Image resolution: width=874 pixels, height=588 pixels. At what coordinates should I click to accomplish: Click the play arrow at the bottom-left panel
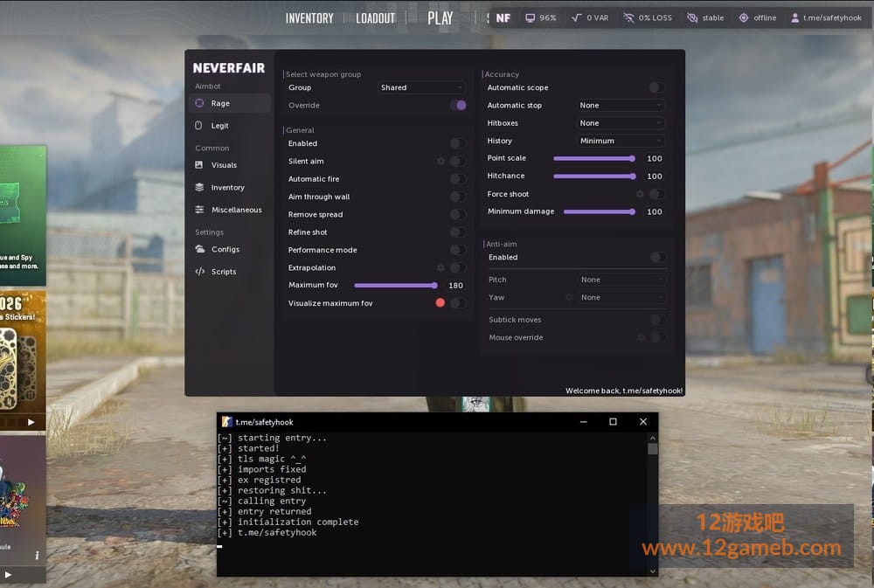(x=8, y=574)
